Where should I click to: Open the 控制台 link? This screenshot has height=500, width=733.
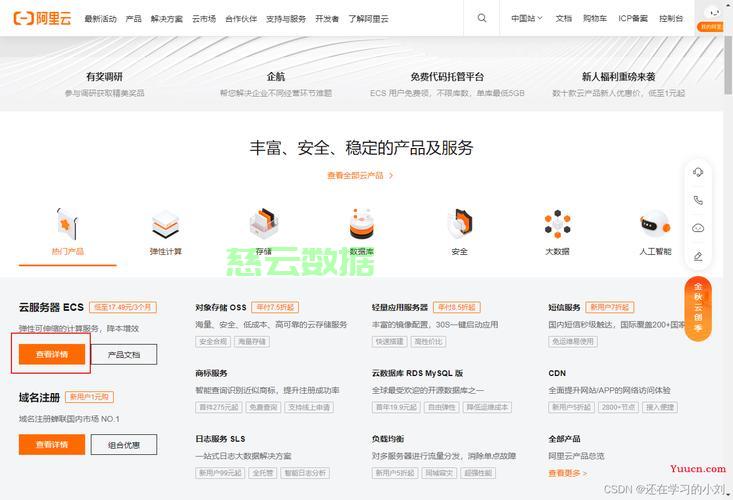(x=671, y=18)
